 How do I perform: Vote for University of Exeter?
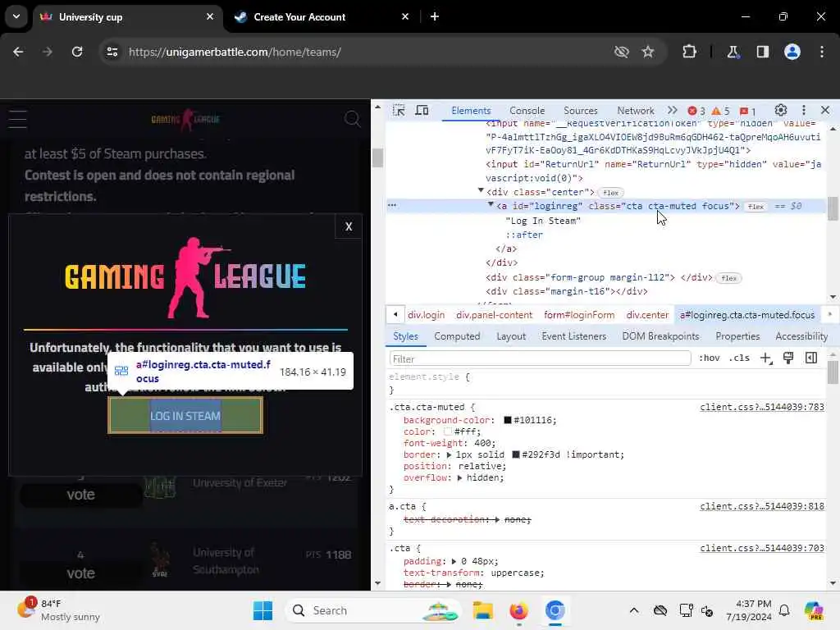tap(81, 495)
